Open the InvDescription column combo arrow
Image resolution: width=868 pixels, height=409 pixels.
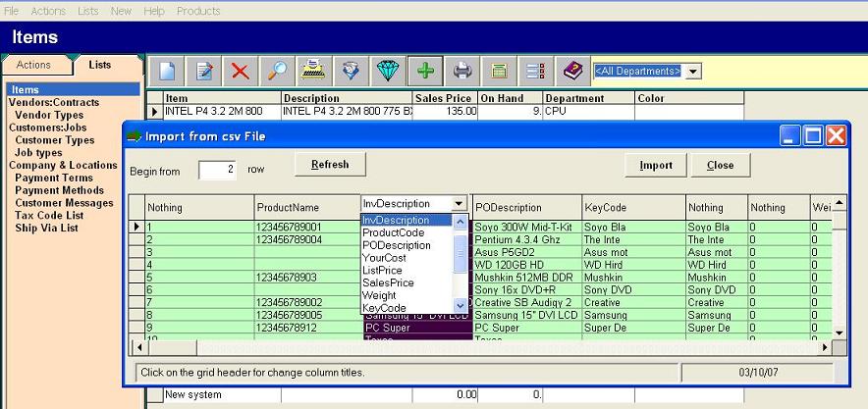(459, 203)
